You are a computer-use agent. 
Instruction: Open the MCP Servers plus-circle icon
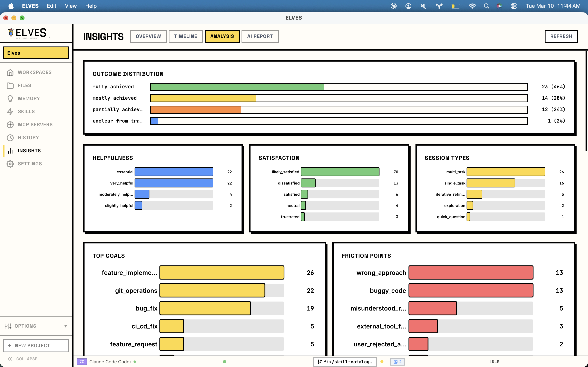point(10,125)
